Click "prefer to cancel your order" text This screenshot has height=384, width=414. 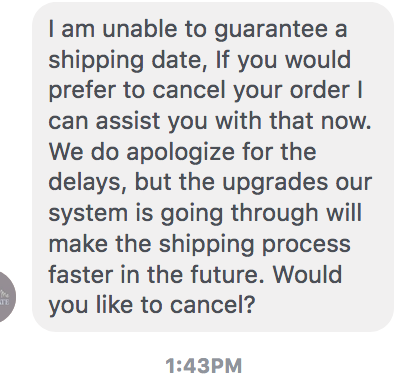click(x=199, y=91)
